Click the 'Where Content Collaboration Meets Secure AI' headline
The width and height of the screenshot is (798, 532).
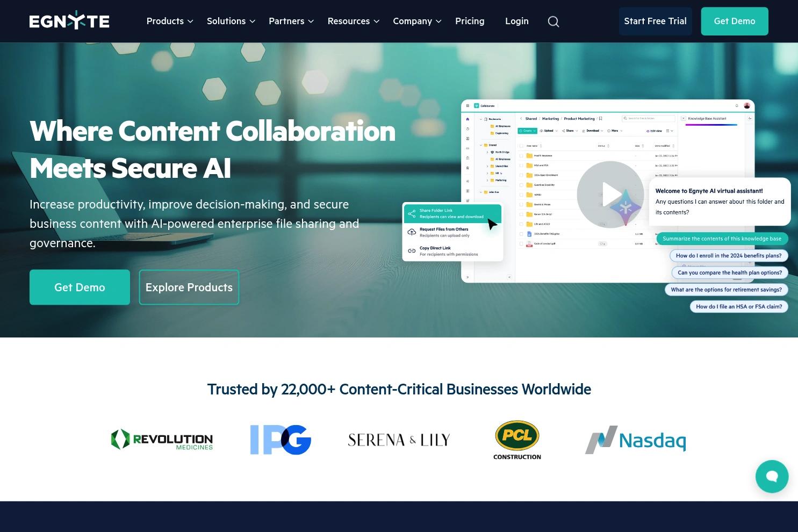click(x=213, y=149)
